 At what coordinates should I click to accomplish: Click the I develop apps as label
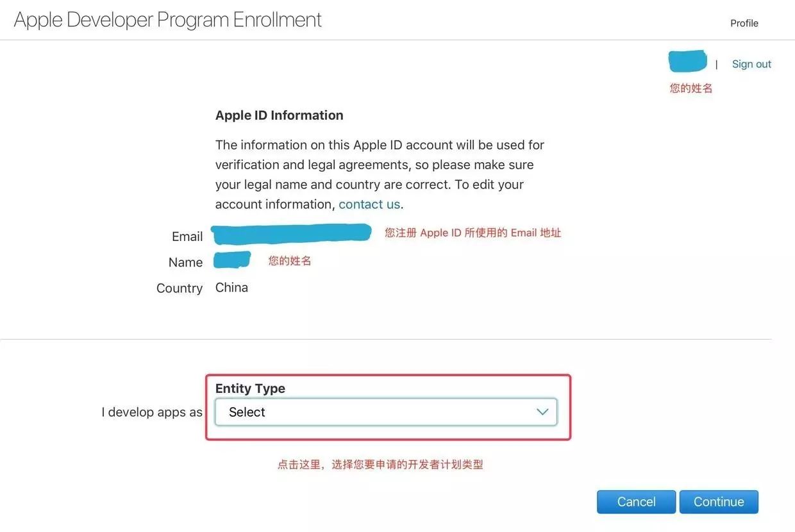click(x=152, y=412)
